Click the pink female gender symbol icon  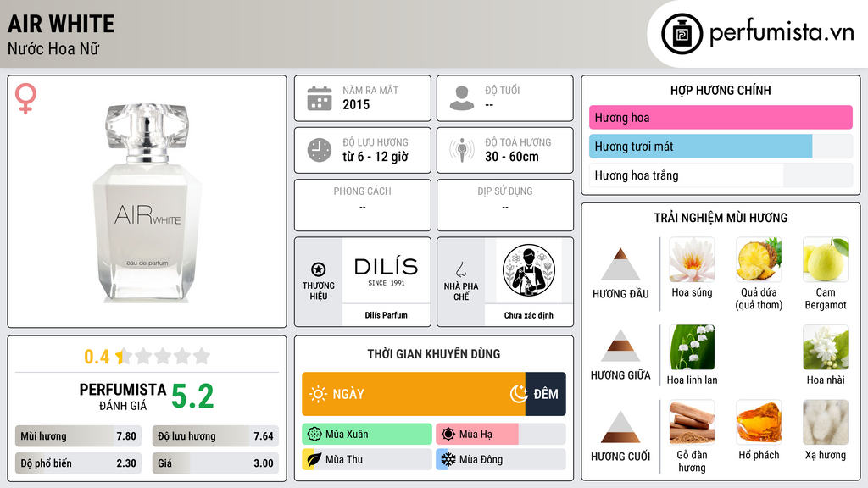point(25,98)
